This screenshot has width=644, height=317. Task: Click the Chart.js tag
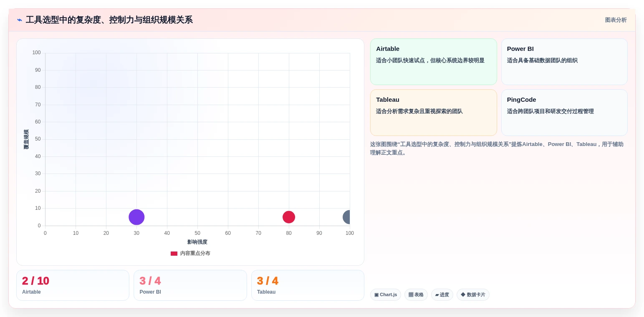385,294
